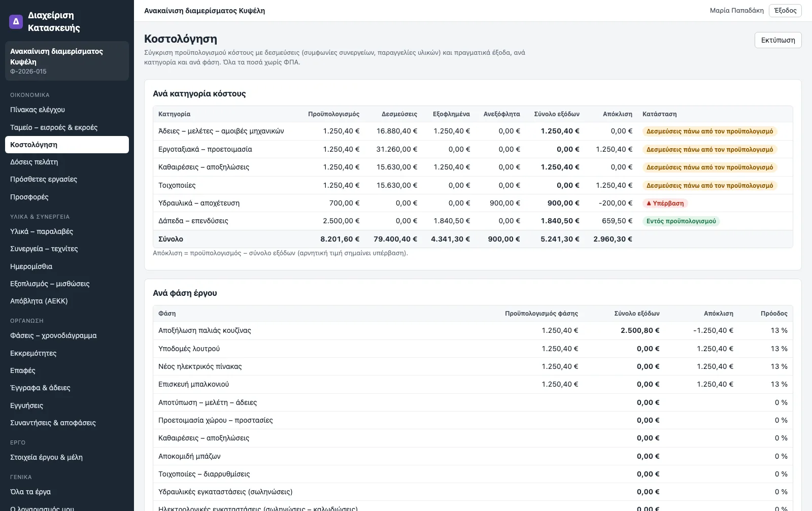
Task: Click the red Υπέρβαση status badge
Action: 665,203
